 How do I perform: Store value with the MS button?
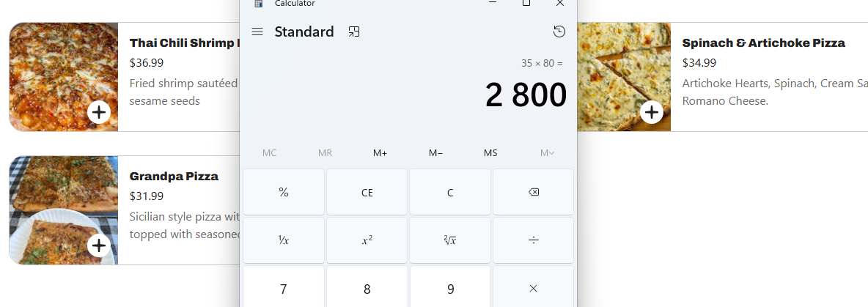coord(490,152)
